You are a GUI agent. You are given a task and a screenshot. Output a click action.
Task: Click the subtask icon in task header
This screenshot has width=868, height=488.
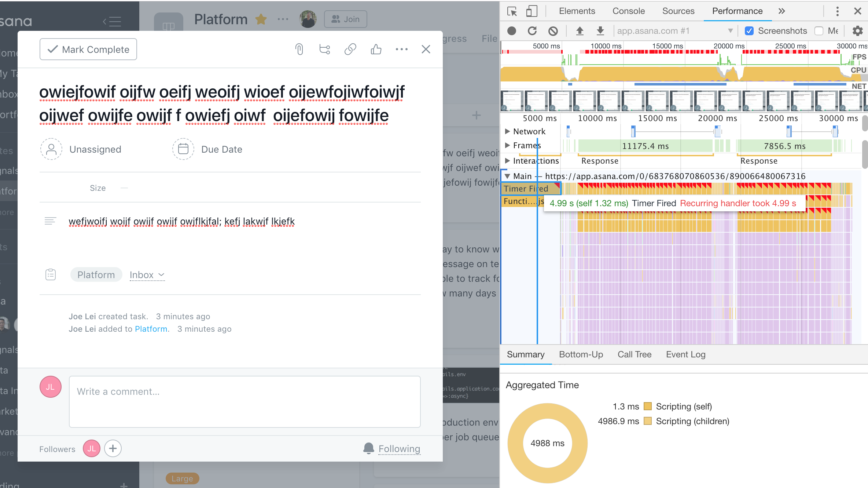tap(325, 49)
